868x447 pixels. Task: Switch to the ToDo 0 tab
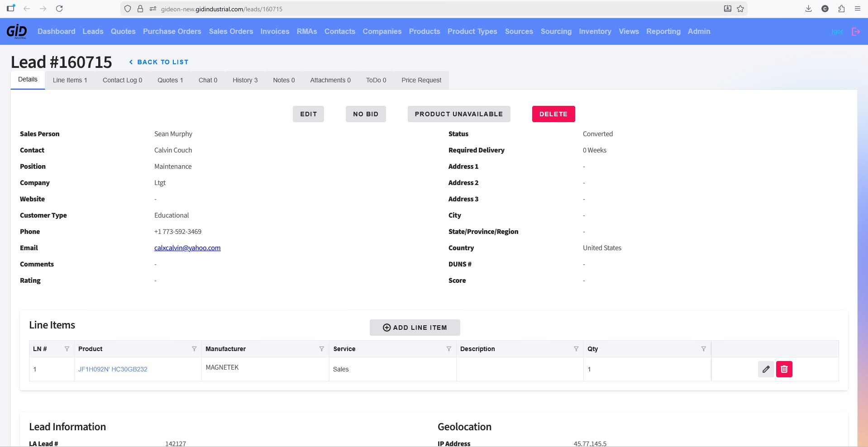[x=376, y=80]
